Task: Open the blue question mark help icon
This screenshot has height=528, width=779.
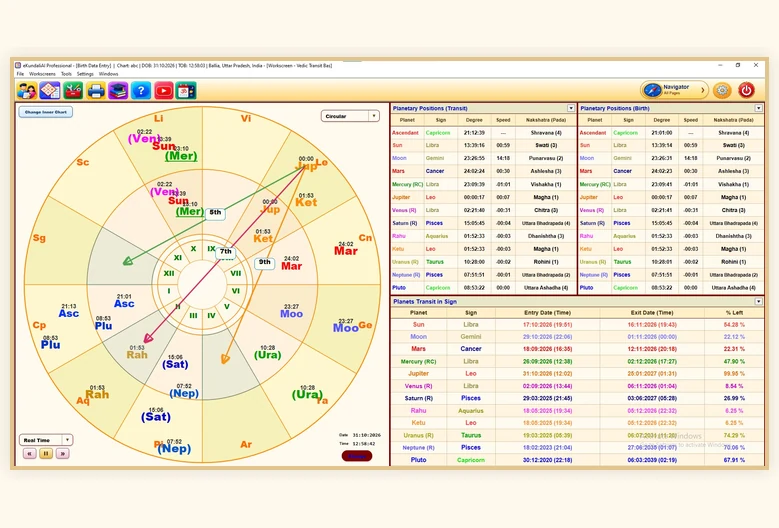Action: (141, 91)
